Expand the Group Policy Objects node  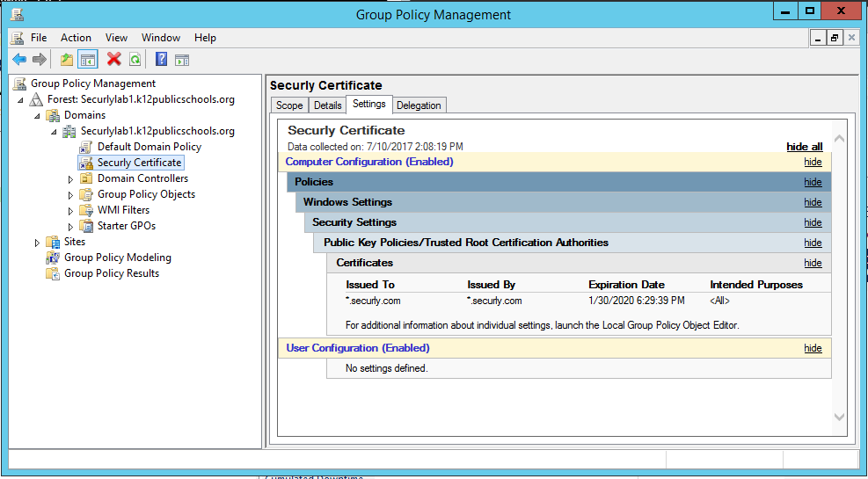pyautogui.click(x=70, y=195)
